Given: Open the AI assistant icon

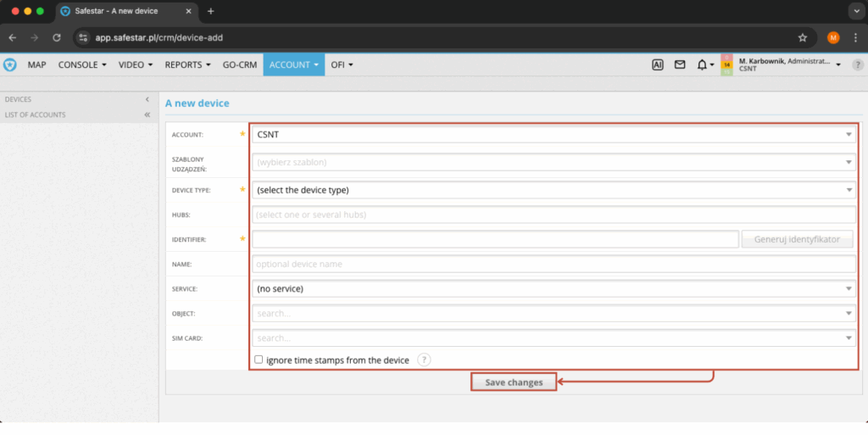Looking at the screenshot, I should 657,64.
